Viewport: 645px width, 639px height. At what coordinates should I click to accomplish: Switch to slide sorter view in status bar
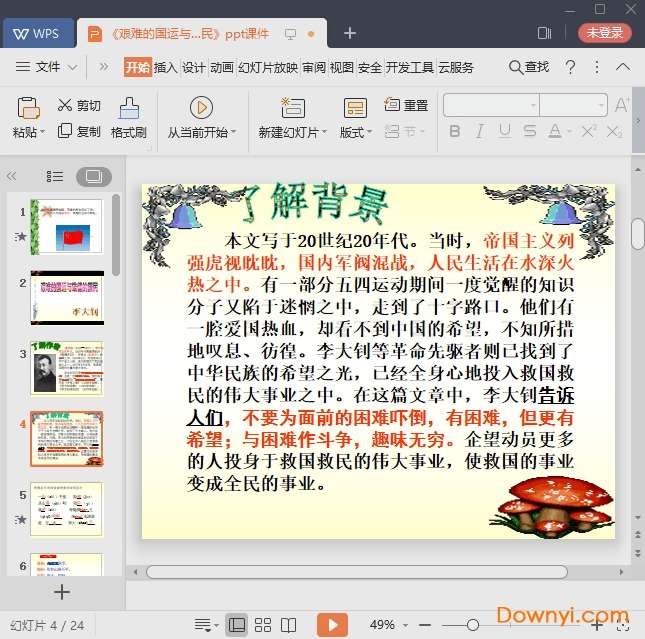(x=263, y=625)
